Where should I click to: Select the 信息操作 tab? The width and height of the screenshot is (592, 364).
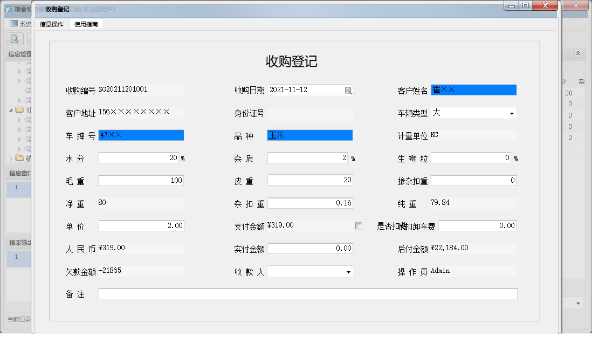(x=52, y=24)
